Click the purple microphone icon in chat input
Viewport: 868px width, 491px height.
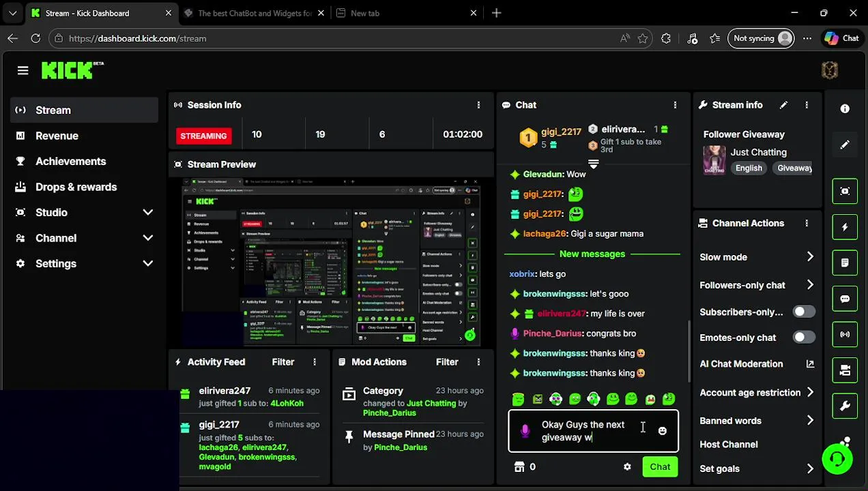[x=525, y=431]
